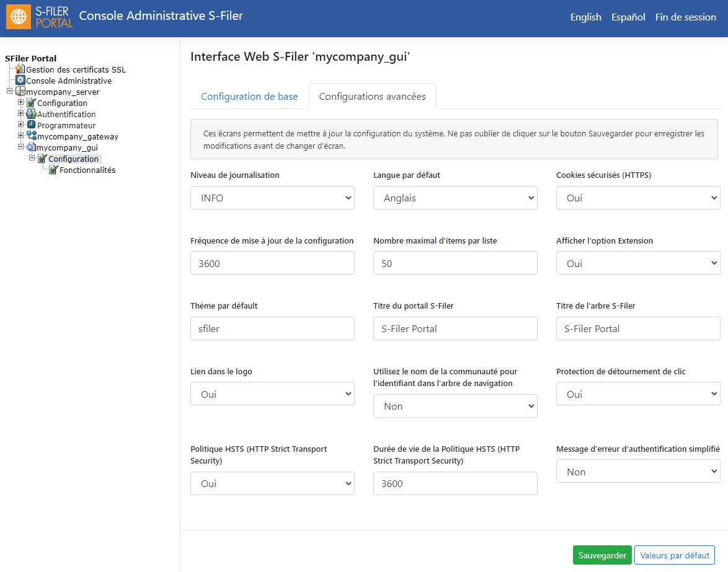The height and width of the screenshot is (572, 728).
Task: Open the Cookies sécurisés (HTTPS) dropdown
Action: (638, 198)
